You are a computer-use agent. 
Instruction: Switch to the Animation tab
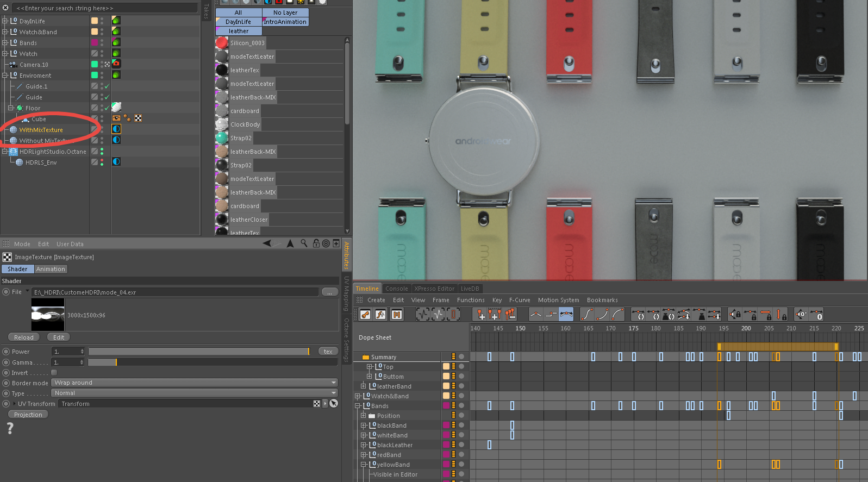pyautogui.click(x=51, y=269)
